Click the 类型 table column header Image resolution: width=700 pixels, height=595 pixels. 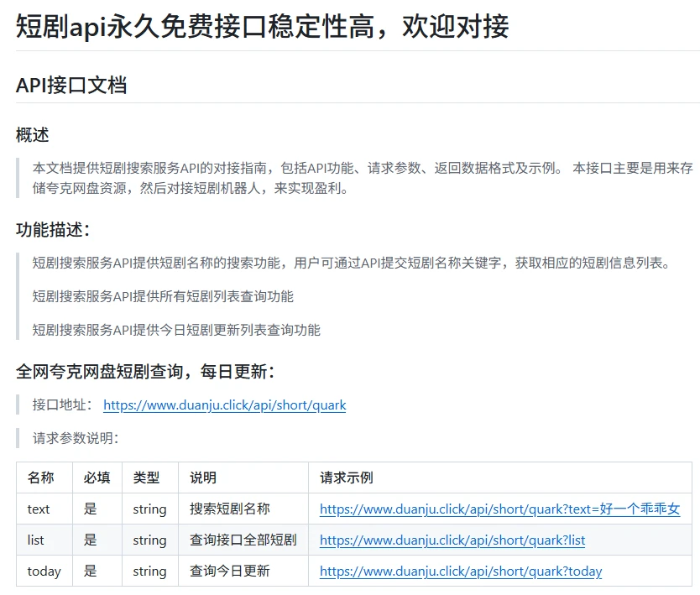point(146,478)
